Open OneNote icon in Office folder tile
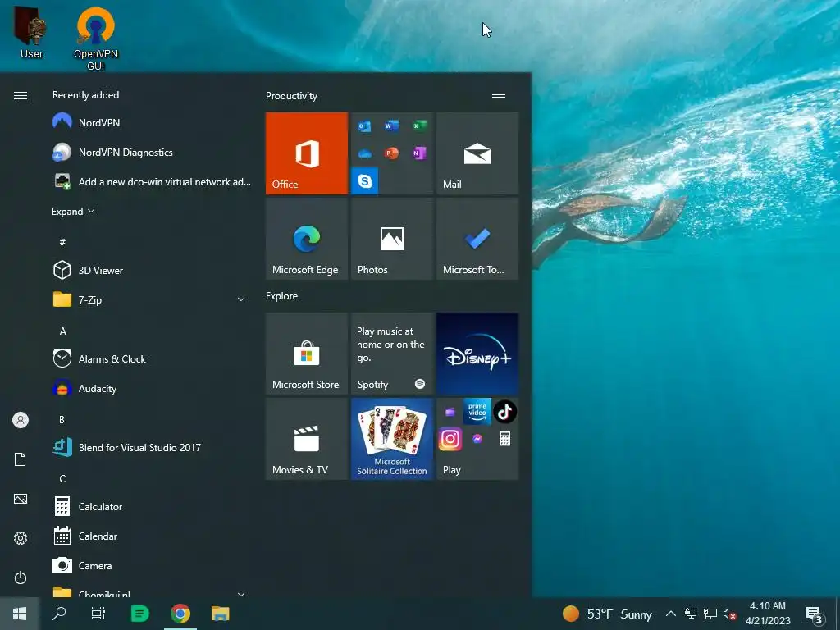Viewport: 840px width, 630px height. [419, 153]
